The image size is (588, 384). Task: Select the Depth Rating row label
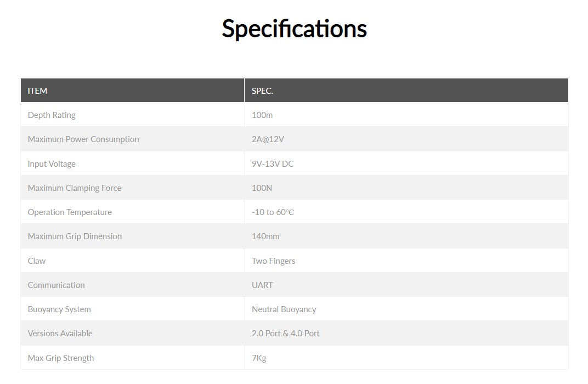(52, 115)
